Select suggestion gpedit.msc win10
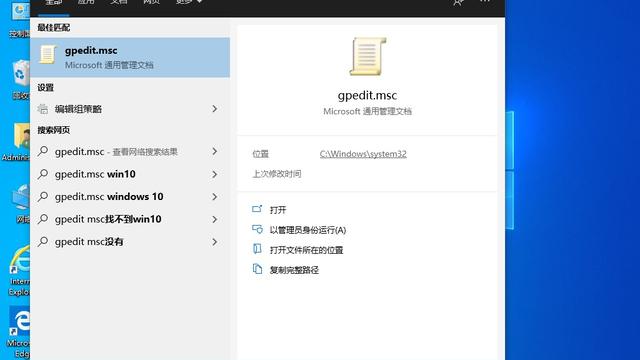 pos(130,174)
